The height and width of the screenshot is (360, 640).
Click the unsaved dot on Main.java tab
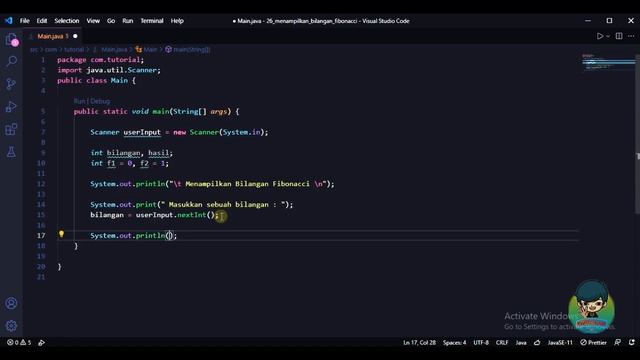coord(75,36)
